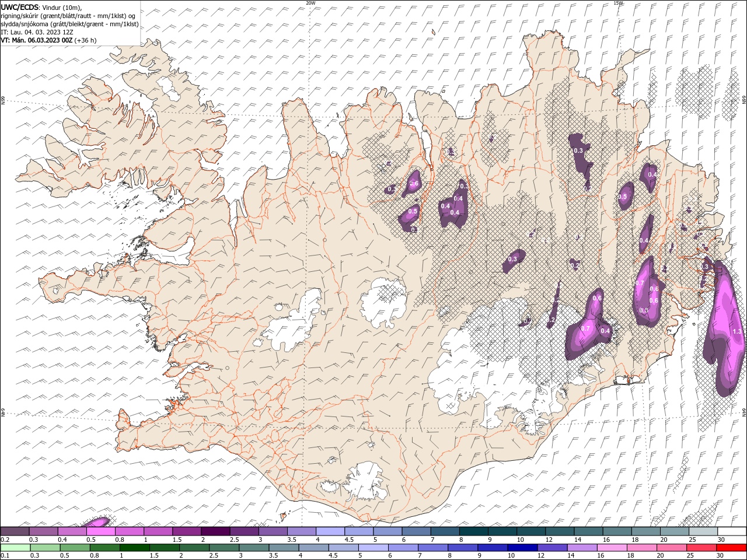Click the 20W longitude label

310,3
